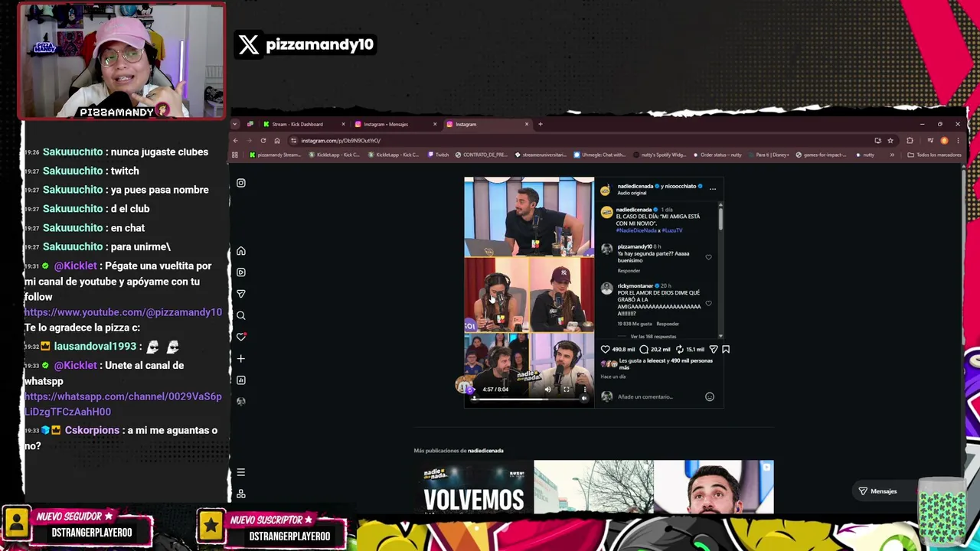Open a new browser tab
The width and height of the screenshot is (980, 551).
[x=540, y=124]
